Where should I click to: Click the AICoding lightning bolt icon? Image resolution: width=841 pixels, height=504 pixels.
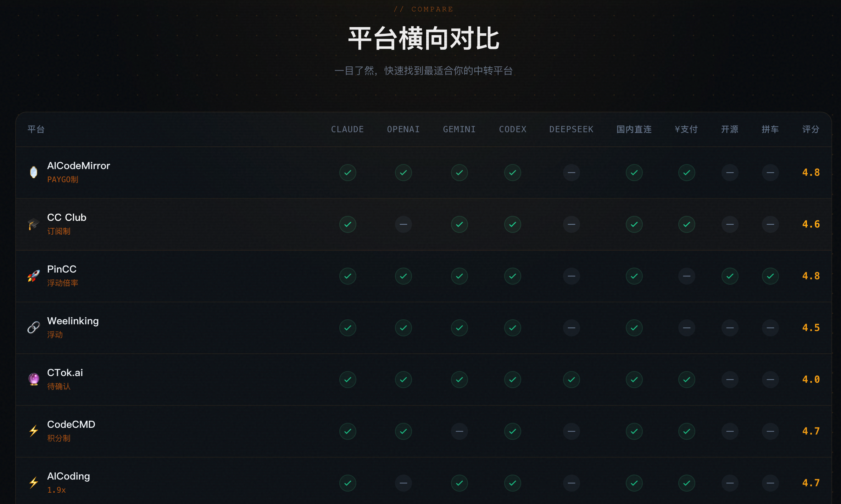[x=33, y=483]
